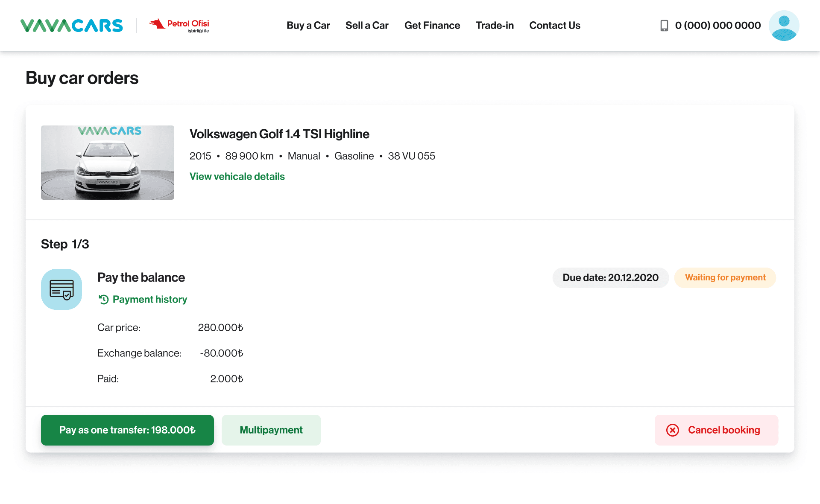Call the header phone number
820x504 pixels.
click(717, 26)
